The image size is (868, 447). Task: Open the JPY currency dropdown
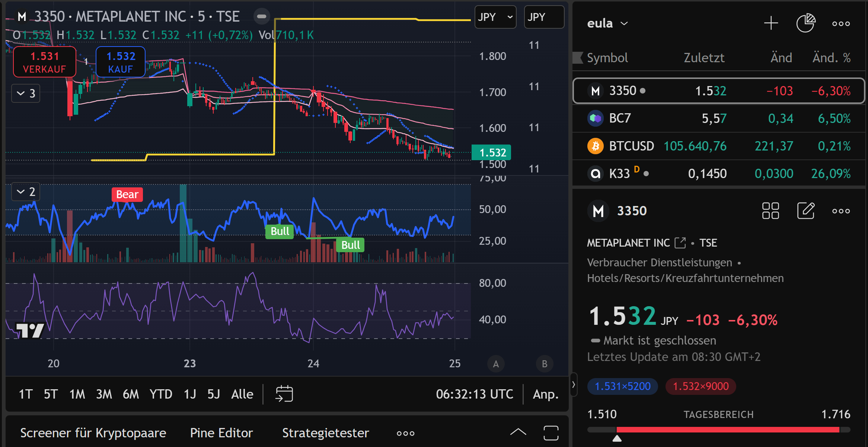click(x=495, y=17)
